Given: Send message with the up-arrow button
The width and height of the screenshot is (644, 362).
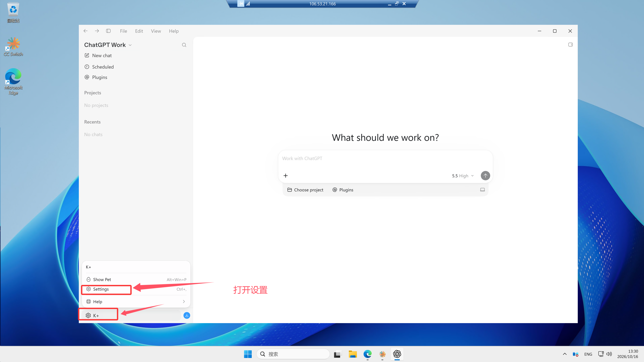Looking at the screenshot, I should pos(485,176).
